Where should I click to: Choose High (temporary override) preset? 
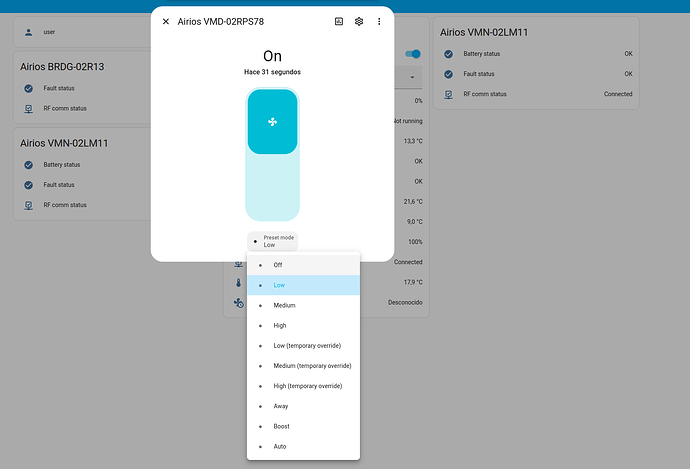coord(303,386)
